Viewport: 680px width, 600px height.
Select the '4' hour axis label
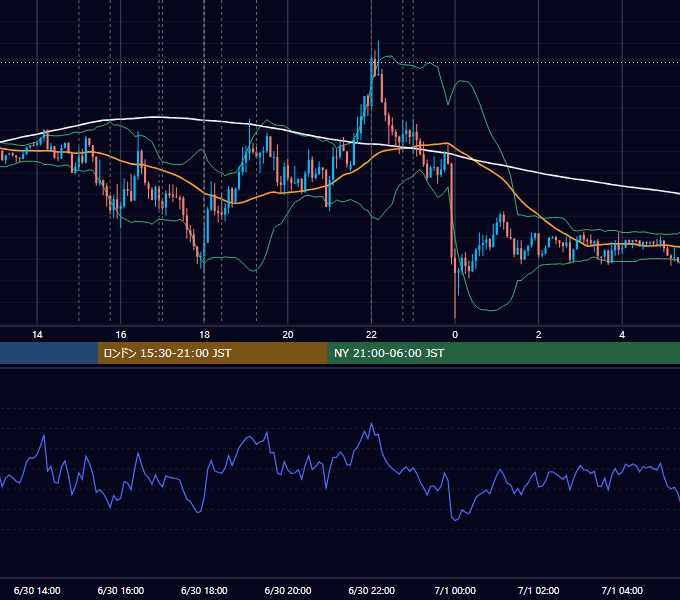tap(622, 335)
